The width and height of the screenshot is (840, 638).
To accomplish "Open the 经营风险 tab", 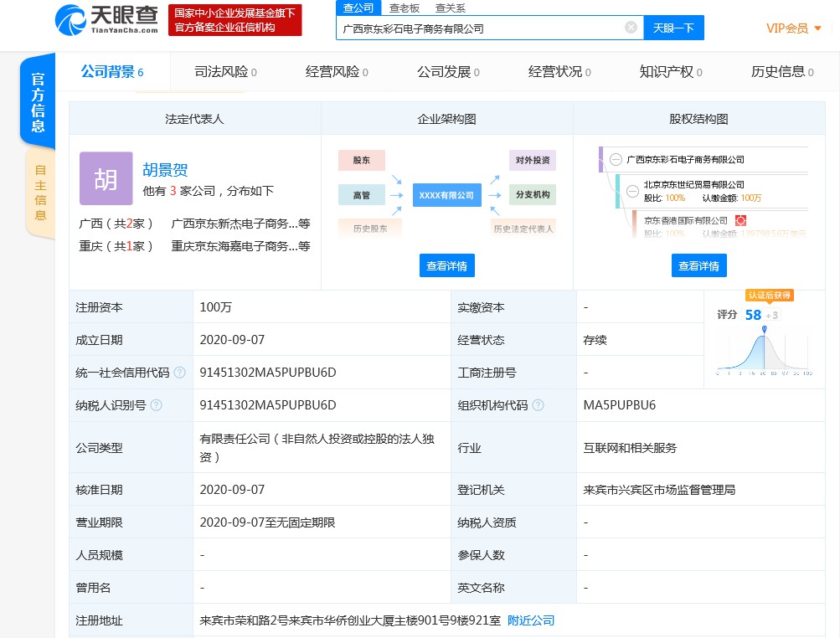I will (x=337, y=72).
